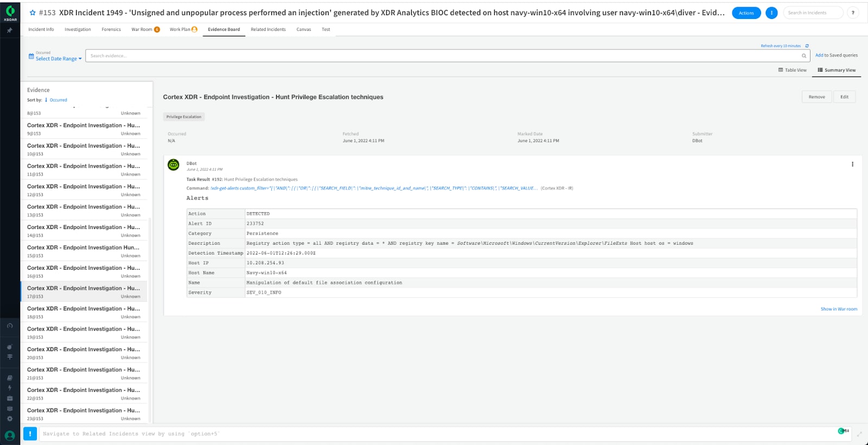The image size is (868, 445).
Task: Click the Remove button
Action: pyautogui.click(x=816, y=97)
